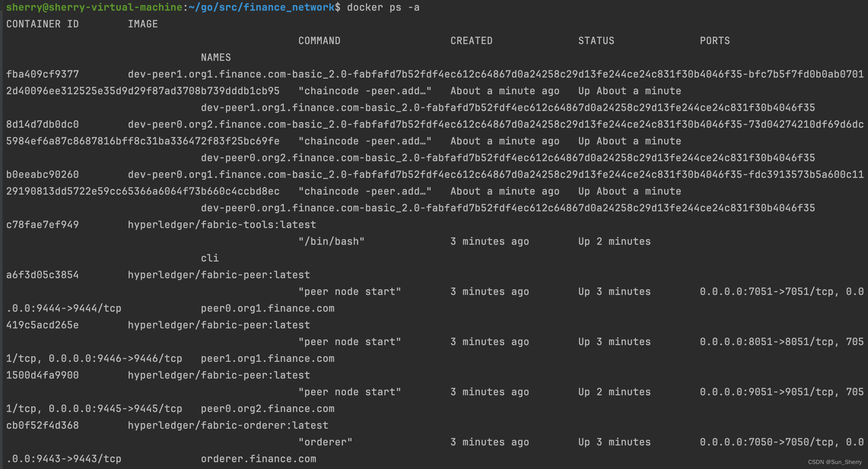This screenshot has height=469, width=868.
Task: Click the hyperledger/fabric-tools:latest image name
Action: 222,225
